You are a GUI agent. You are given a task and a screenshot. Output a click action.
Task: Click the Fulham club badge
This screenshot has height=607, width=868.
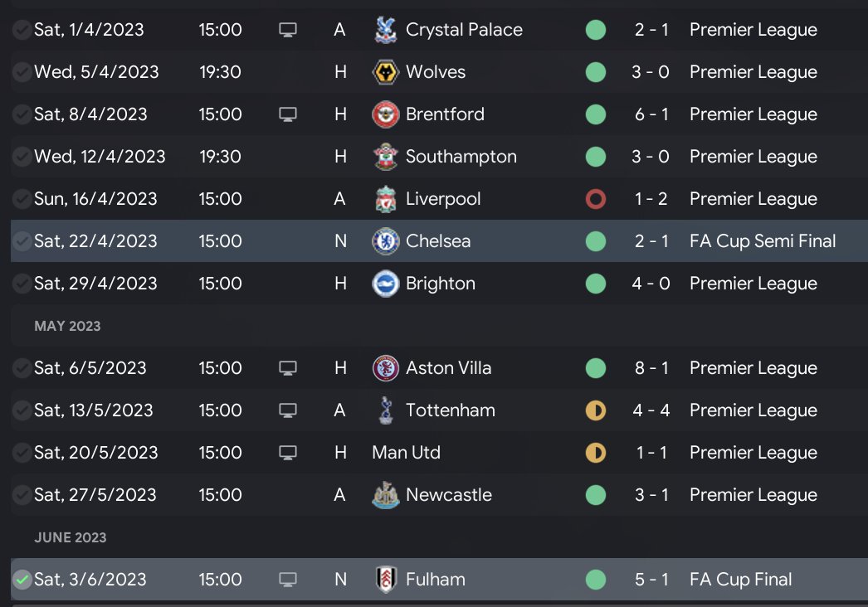(386, 580)
